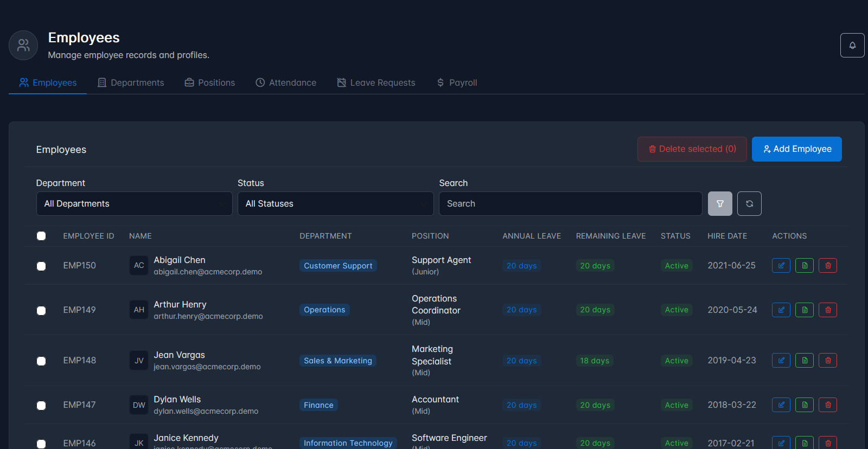Click the Active status for Jean Vargas
This screenshot has height=449, width=868.
(x=676, y=361)
